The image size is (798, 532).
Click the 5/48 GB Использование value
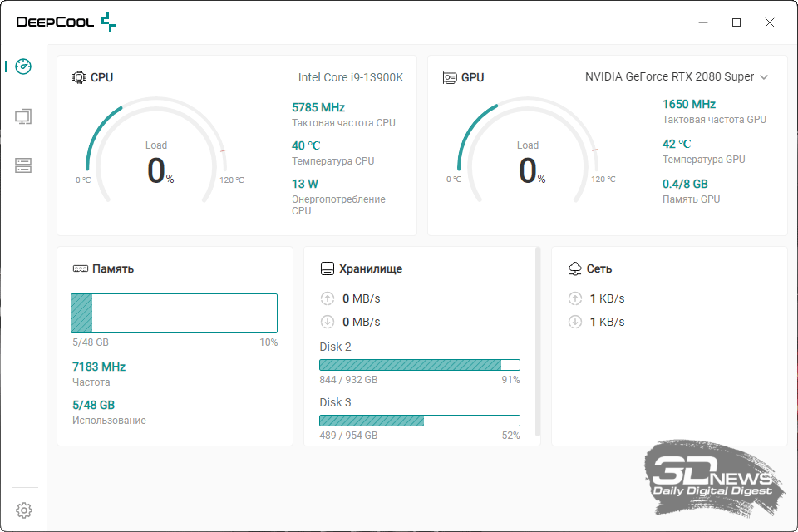coord(94,405)
